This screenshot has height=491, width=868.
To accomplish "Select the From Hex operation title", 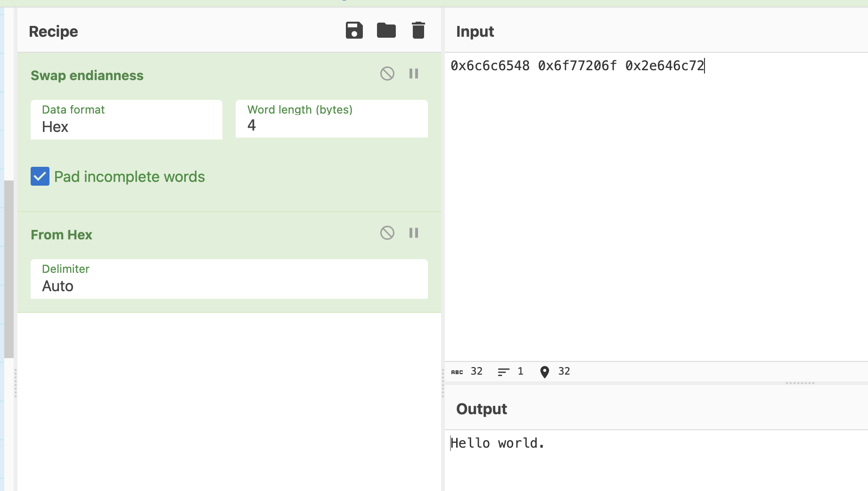I will (x=61, y=235).
